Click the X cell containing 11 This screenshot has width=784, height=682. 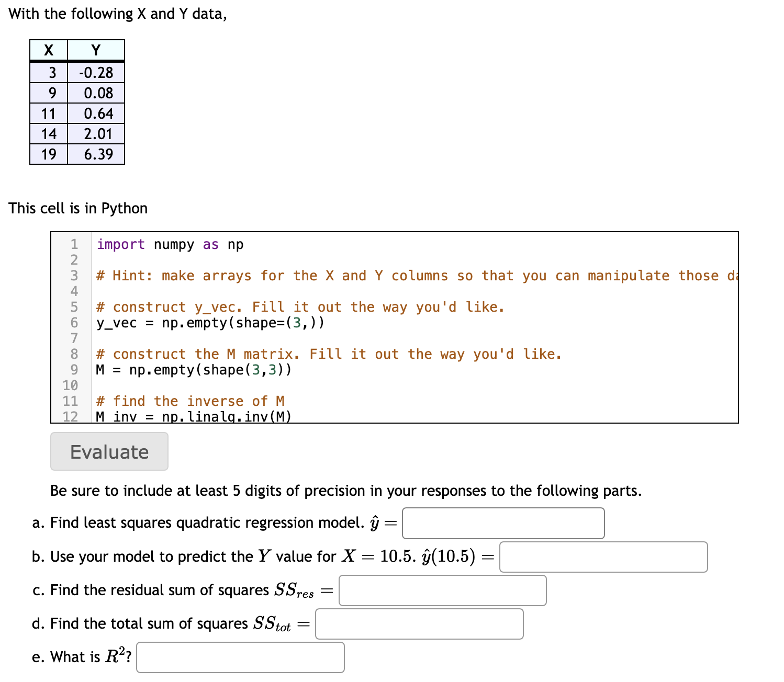pos(49,113)
